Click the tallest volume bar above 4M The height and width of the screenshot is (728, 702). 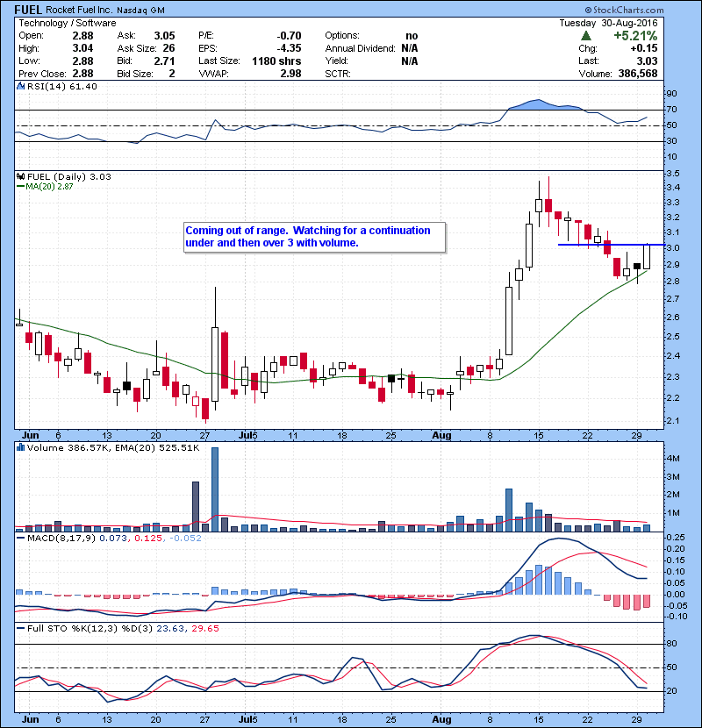(x=215, y=489)
